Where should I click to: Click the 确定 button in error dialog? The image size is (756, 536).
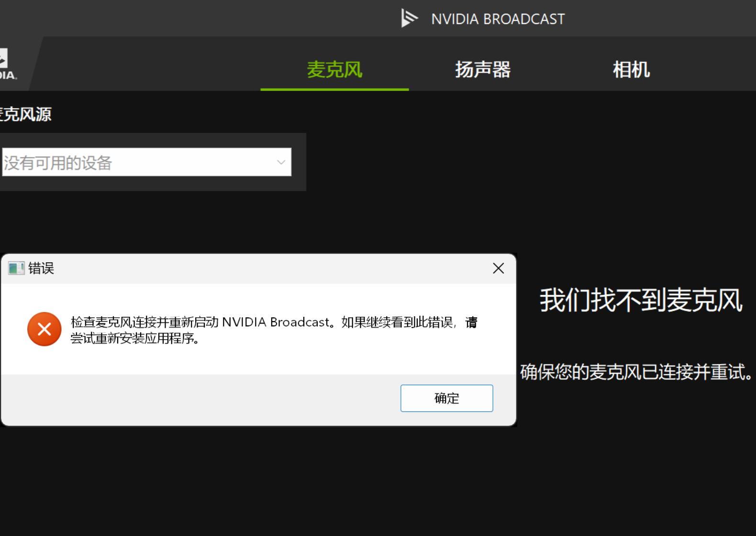click(446, 398)
